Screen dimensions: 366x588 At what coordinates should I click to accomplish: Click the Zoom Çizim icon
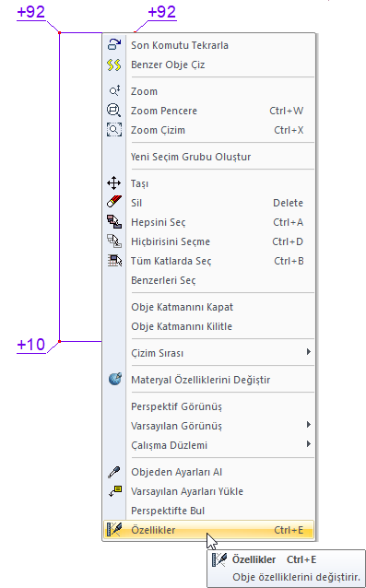click(114, 130)
